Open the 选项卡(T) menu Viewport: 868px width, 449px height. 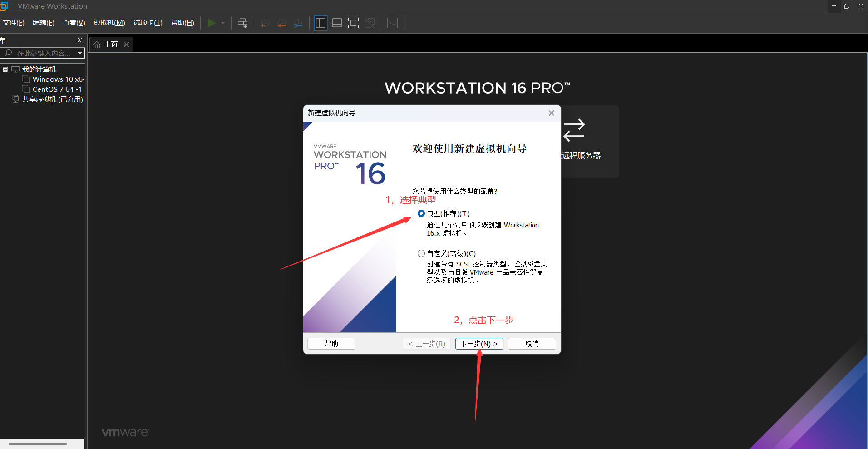tap(148, 23)
